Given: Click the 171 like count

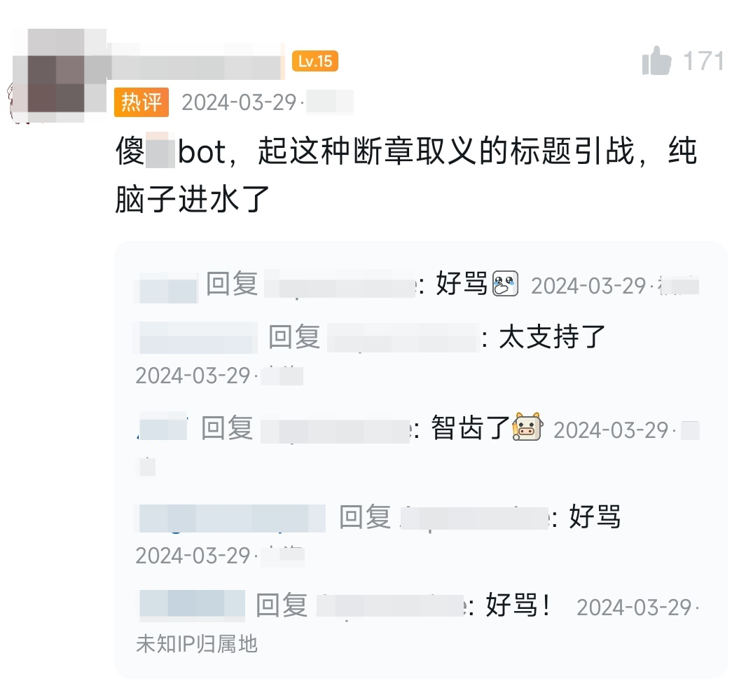Looking at the screenshot, I should (x=703, y=62).
